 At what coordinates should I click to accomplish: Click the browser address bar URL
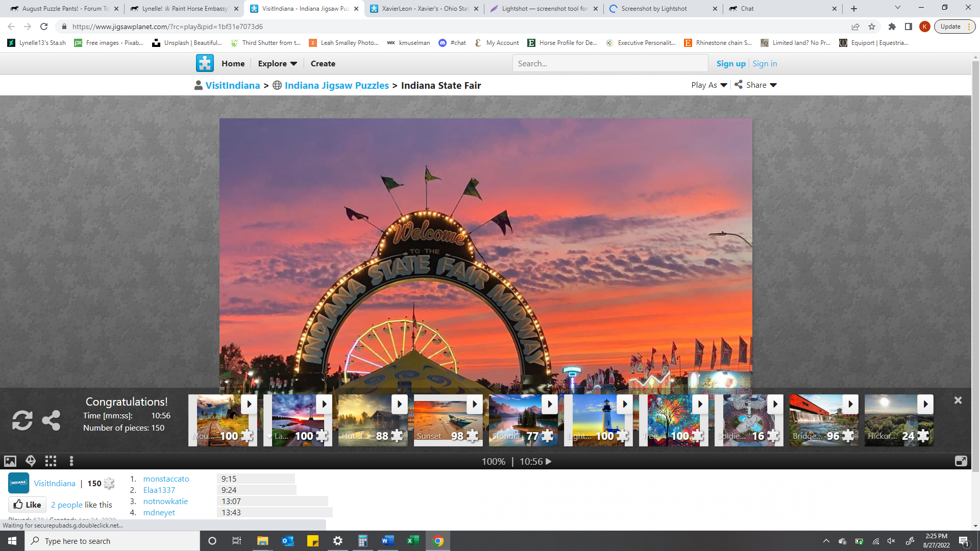point(167,27)
